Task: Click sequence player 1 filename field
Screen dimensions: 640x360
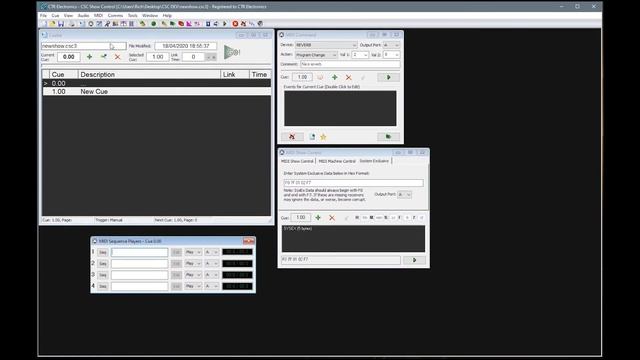Action: (140, 252)
